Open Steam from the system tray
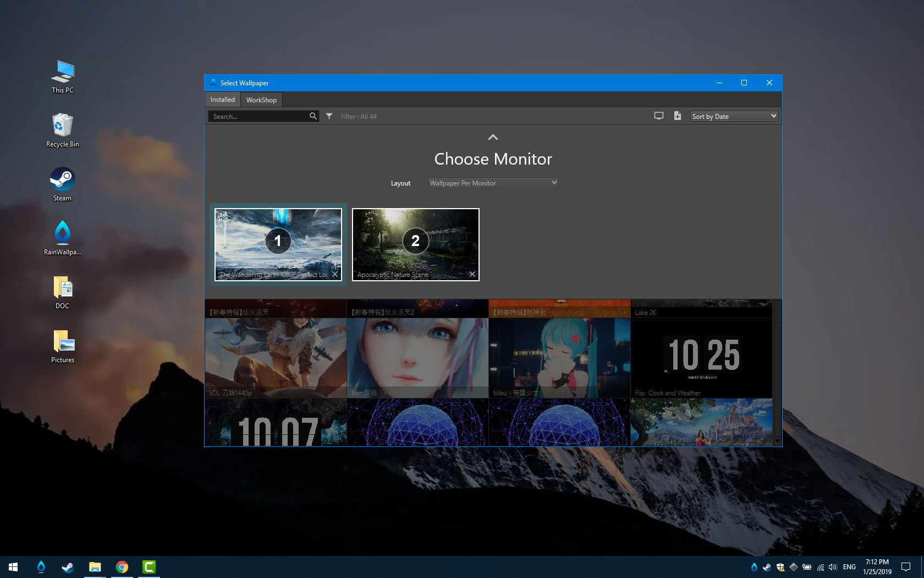The height and width of the screenshot is (578, 924). [x=767, y=567]
